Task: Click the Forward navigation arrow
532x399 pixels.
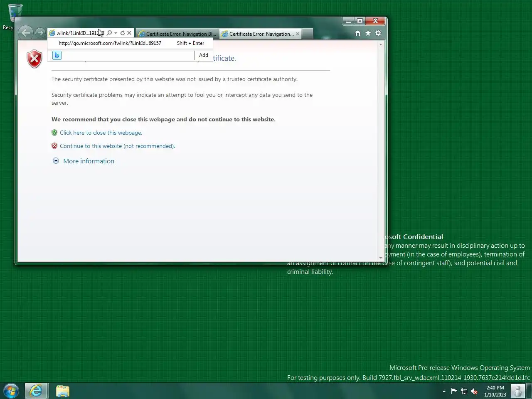Action: pos(40,33)
